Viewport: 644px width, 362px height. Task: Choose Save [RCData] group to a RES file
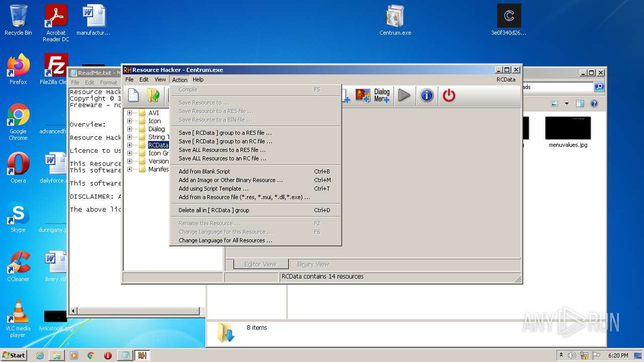[x=256, y=133]
